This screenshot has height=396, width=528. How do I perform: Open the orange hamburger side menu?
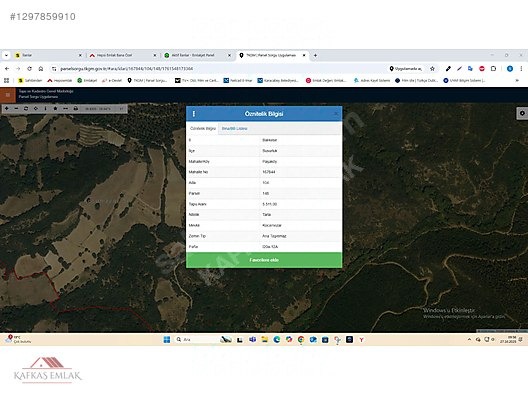[8, 95]
